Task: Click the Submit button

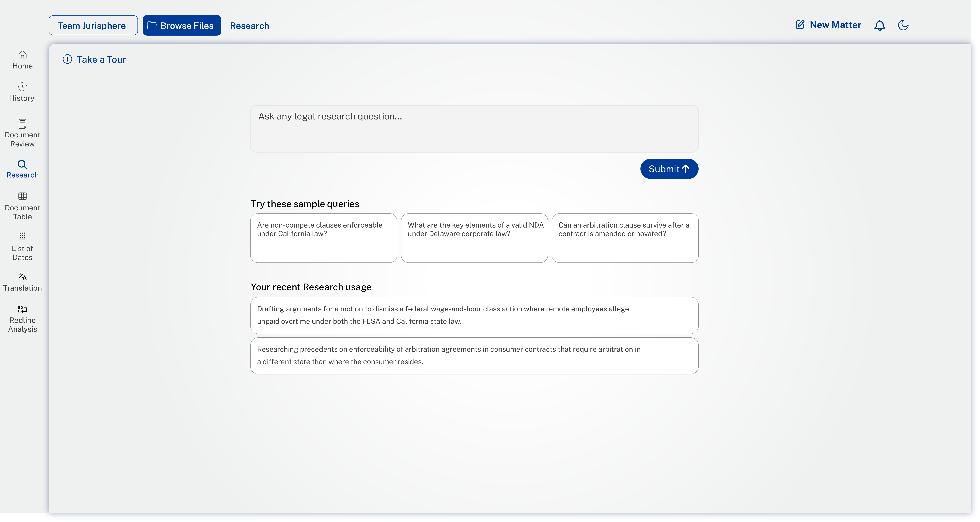Action: 669,169
